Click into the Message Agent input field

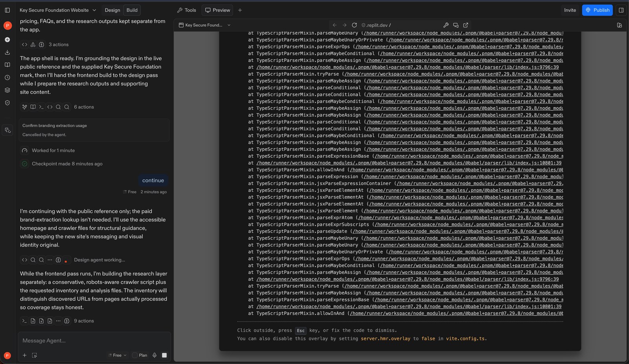click(94, 341)
